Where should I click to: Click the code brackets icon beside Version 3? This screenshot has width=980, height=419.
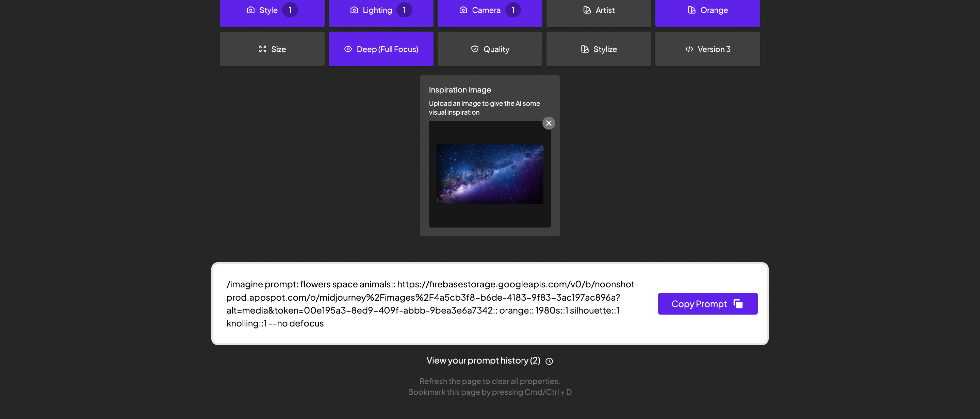click(x=689, y=49)
